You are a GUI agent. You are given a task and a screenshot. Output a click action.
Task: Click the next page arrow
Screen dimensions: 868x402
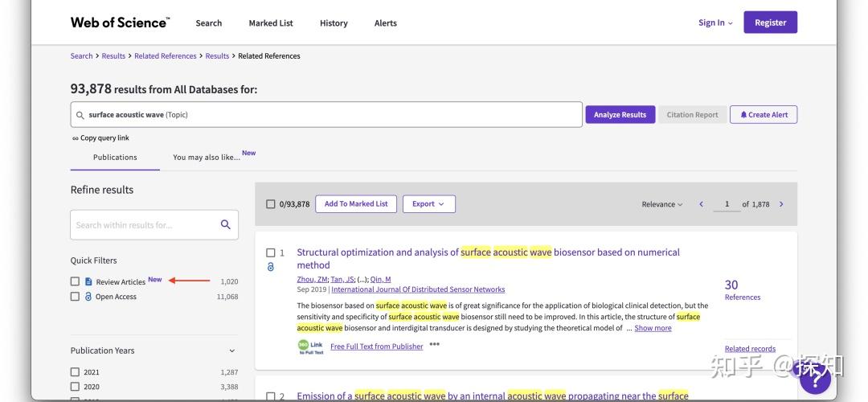point(781,204)
